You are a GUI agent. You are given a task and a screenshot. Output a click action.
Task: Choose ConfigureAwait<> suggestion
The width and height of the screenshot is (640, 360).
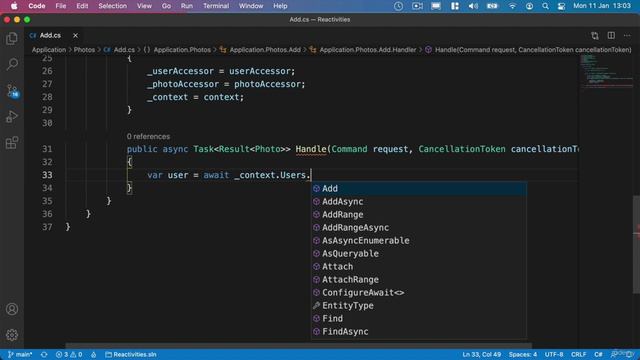(x=419, y=293)
